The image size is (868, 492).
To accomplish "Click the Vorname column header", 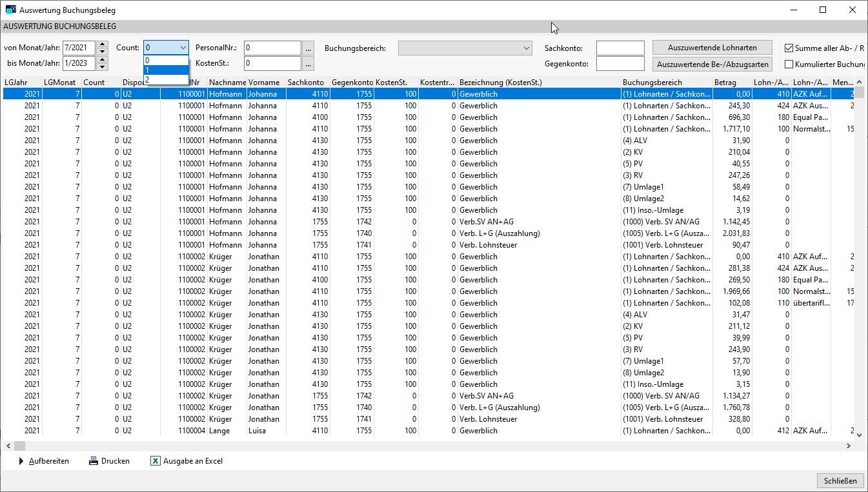I will [x=267, y=83].
